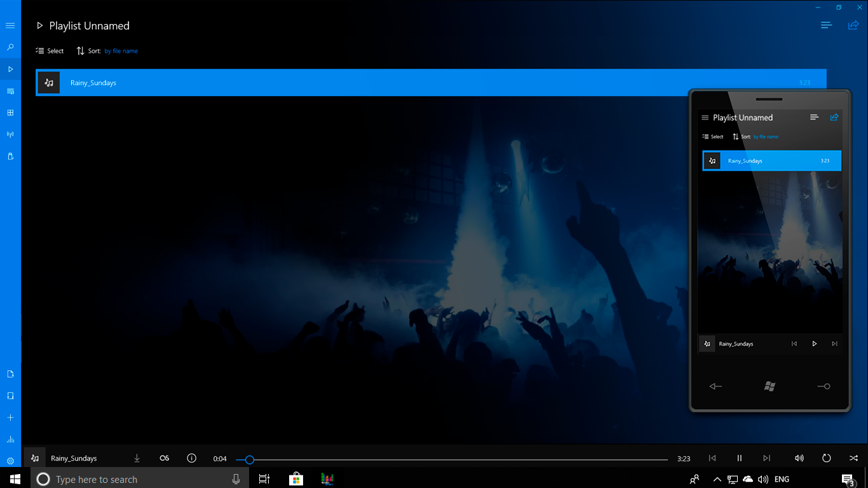Open the Streams section in the sidebar
This screenshot has width=868, height=488.
tap(10, 134)
